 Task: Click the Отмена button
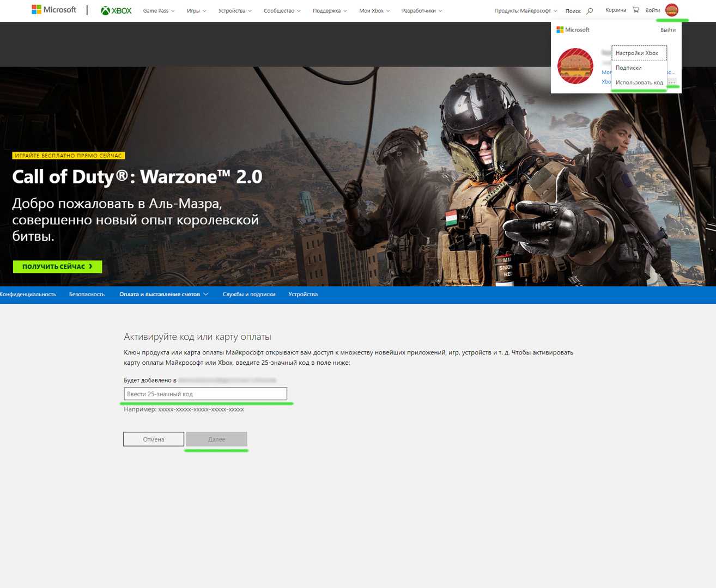153,439
